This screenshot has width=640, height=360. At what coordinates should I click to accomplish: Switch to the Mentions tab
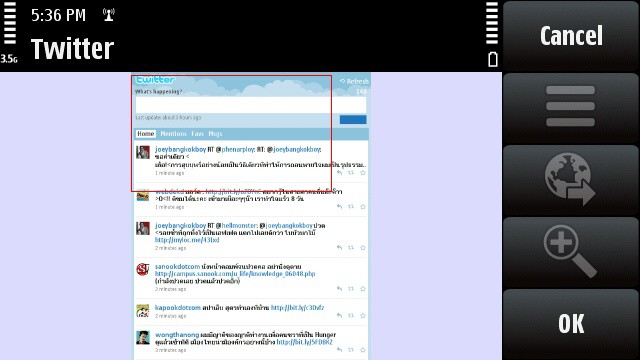[x=173, y=133]
